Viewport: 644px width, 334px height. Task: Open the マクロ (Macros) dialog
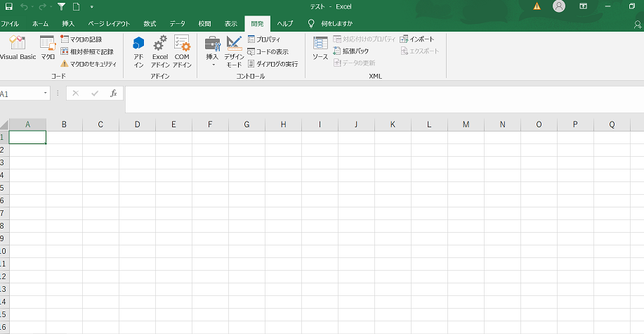[x=48, y=49]
